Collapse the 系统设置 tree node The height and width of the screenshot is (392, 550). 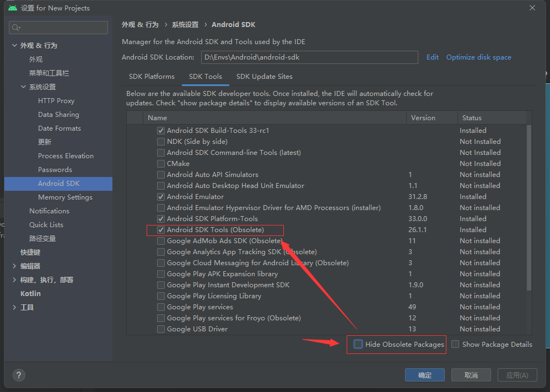pyautogui.click(x=24, y=87)
